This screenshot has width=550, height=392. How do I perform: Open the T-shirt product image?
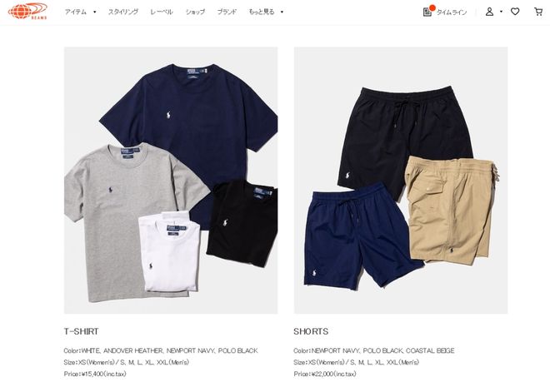[171, 180]
